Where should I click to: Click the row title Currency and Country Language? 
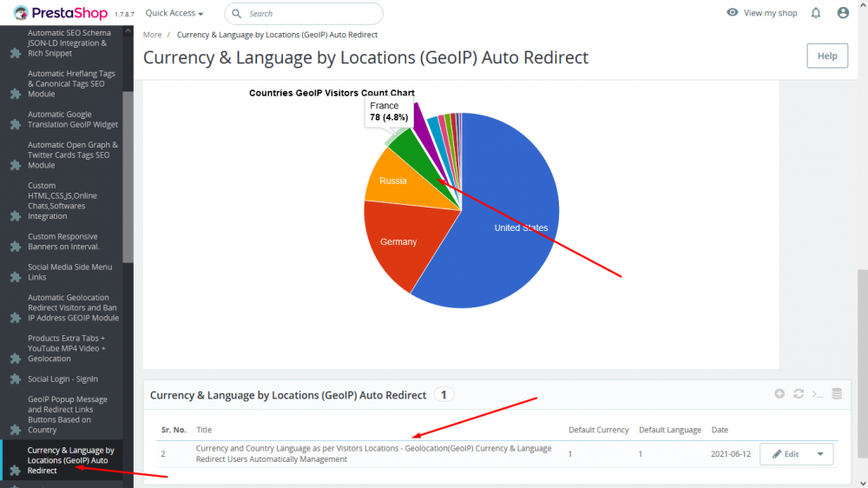pyautogui.click(x=373, y=453)
